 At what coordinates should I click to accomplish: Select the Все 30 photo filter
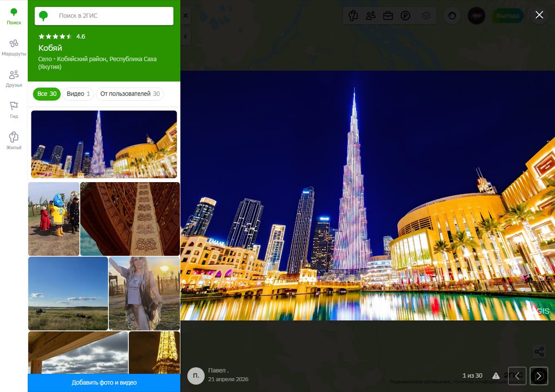[x=47, y=94]
